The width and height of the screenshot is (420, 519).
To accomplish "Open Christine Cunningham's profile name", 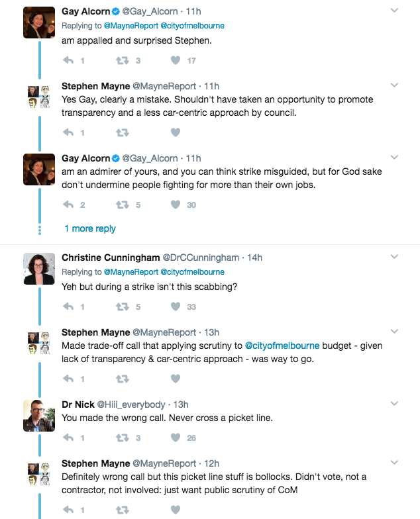I will point(111,257).
